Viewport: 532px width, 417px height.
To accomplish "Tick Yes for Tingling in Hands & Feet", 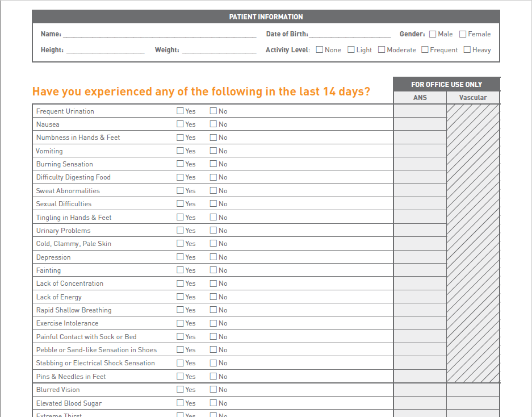I will [x=180, y=217].
